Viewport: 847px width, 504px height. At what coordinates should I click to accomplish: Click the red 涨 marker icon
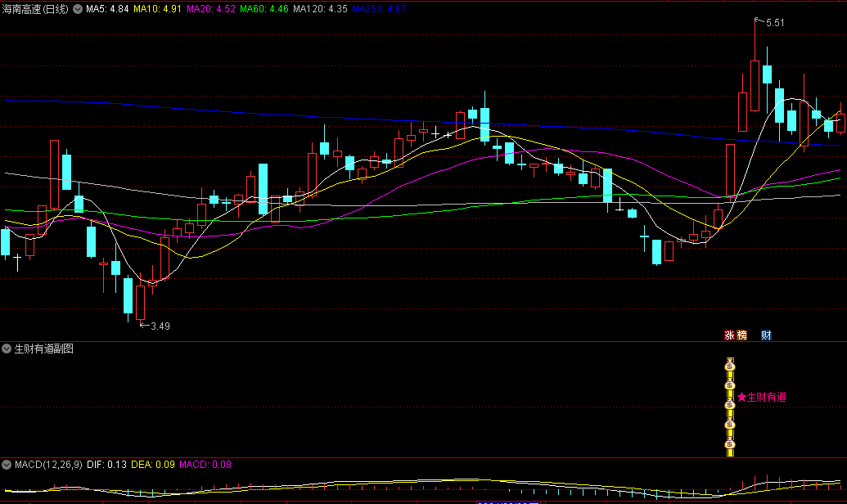click(730, 335)
